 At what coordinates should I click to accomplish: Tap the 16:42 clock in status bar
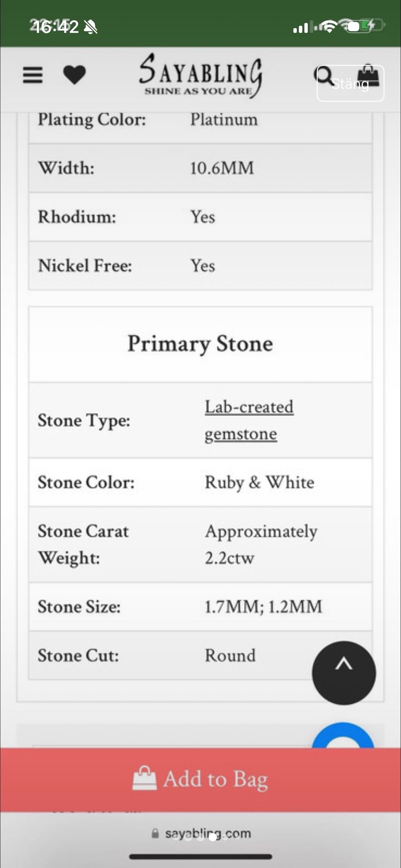(x=56, y=27)
